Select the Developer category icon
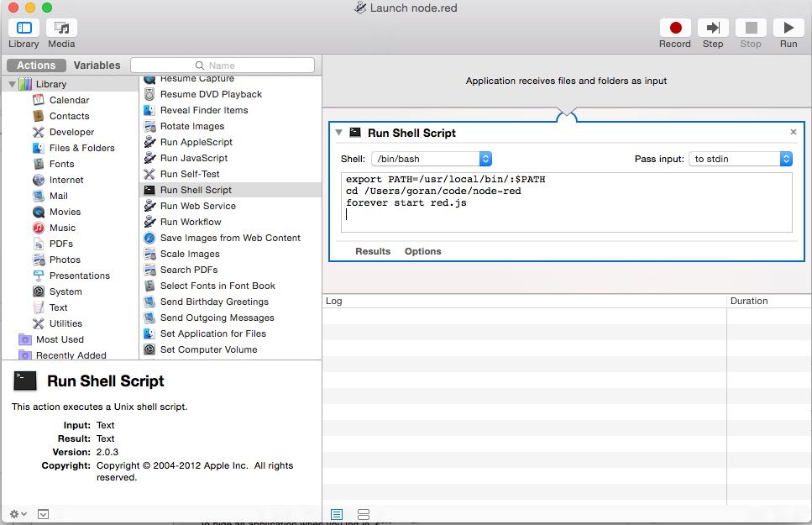 tap(39, 132)
